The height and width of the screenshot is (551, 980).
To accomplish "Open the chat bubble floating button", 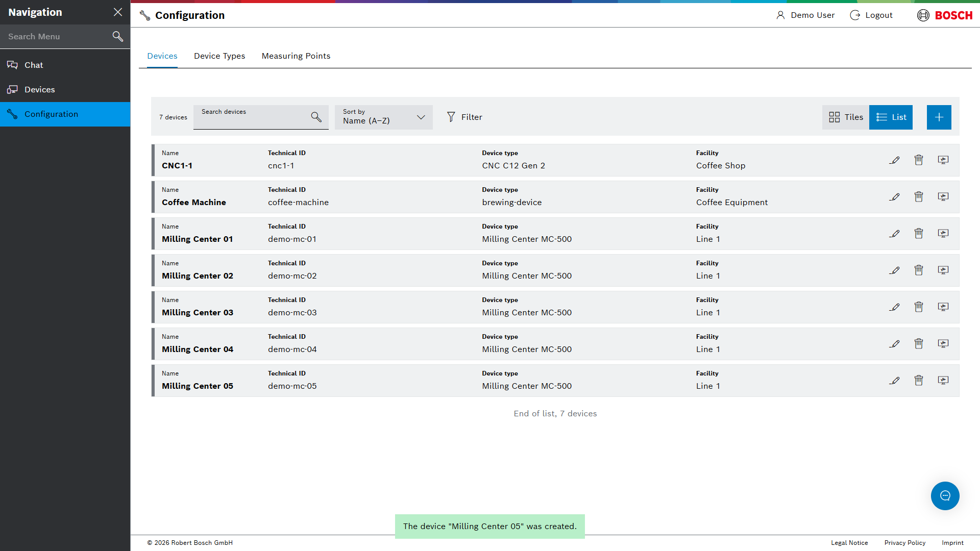I will (945, 496).
